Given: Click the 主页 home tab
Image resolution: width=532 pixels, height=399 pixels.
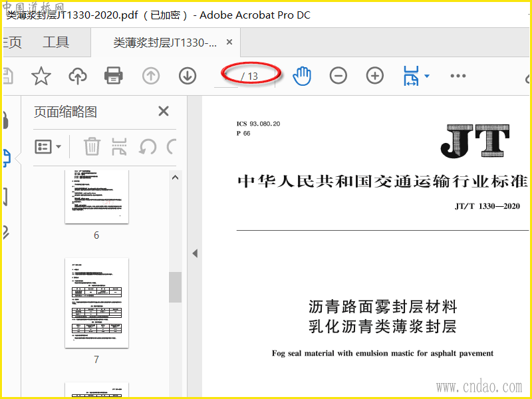Looking at the screenshot, I should pos(12,43).
